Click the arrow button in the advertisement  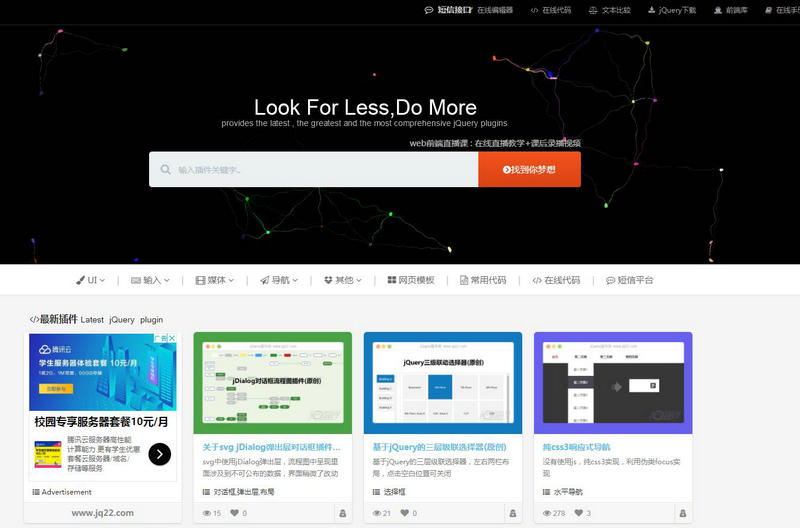click(x=159, y=454)
